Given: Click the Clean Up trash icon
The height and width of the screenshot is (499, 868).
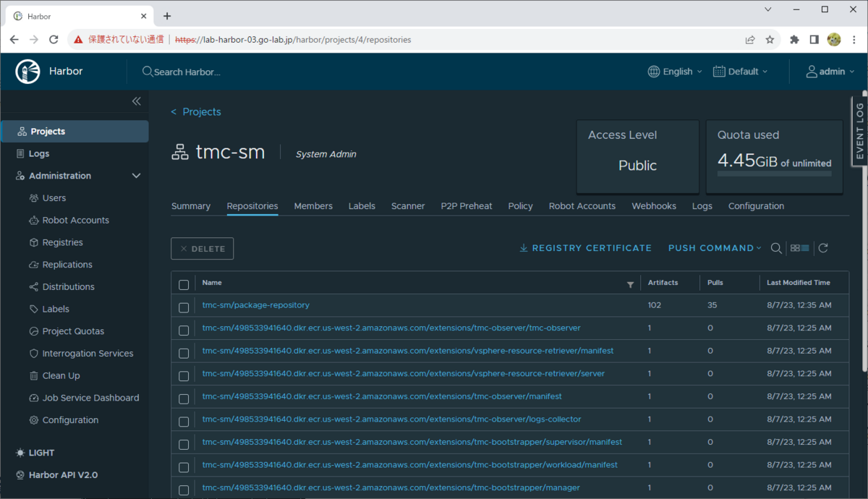Looking at the screenshot, I should pyautogui.click(x=34, y=376).
